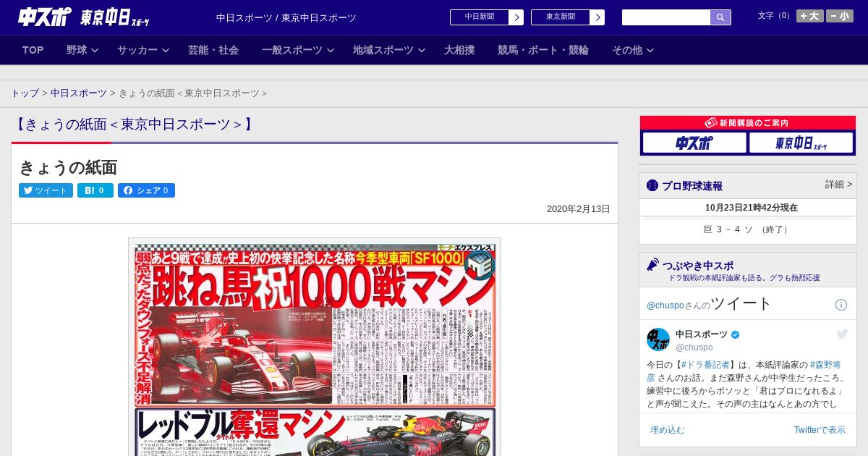Click the 中日スポーツ Twitter avatar
This screenshot has width=868, height=456.
point(658,339)
